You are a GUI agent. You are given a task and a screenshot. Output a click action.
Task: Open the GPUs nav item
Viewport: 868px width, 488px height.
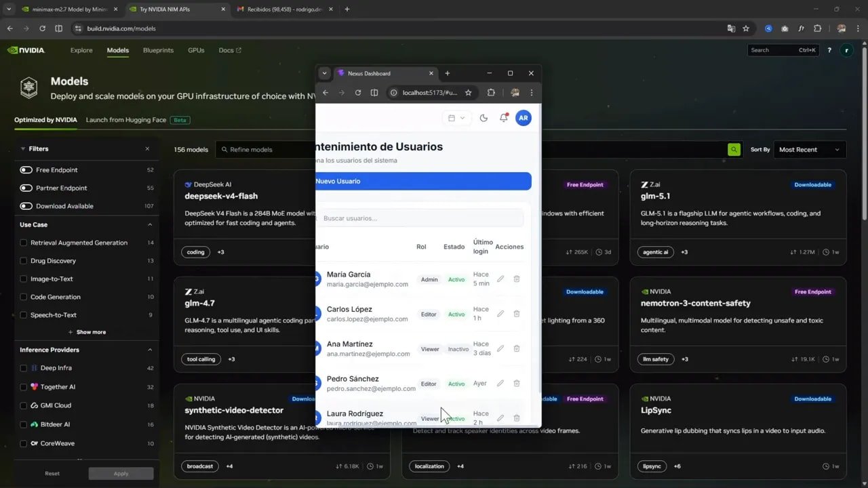point(196,50)
